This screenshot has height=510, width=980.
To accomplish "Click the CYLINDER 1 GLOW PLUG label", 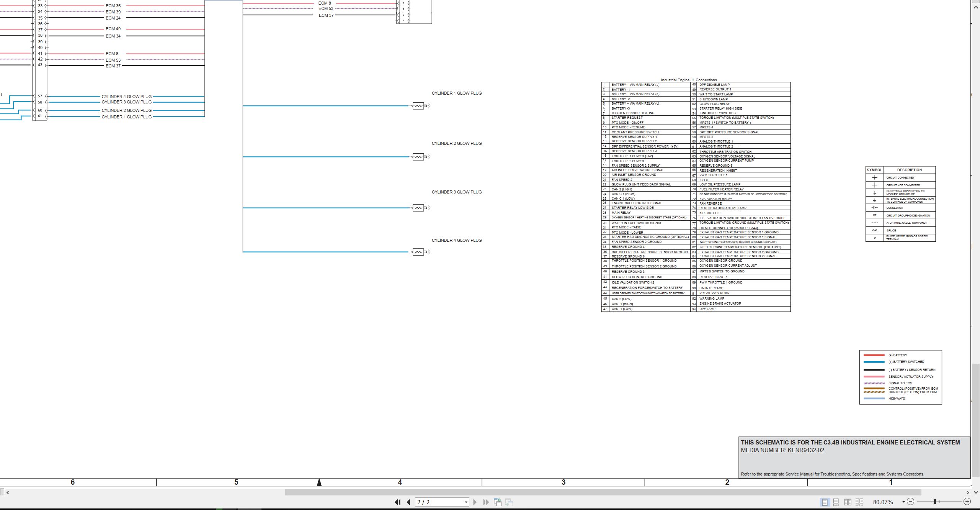I will (x=457, y=93).
